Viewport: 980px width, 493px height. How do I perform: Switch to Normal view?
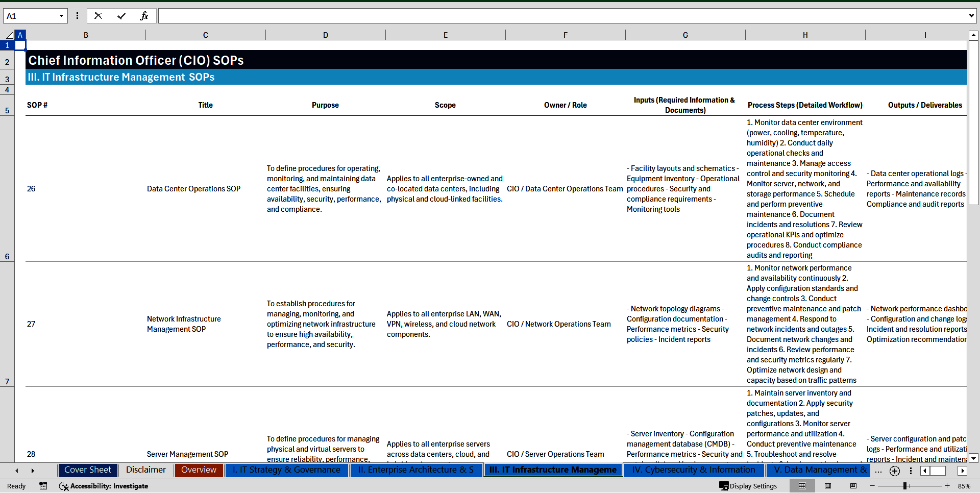click(802, 486)
